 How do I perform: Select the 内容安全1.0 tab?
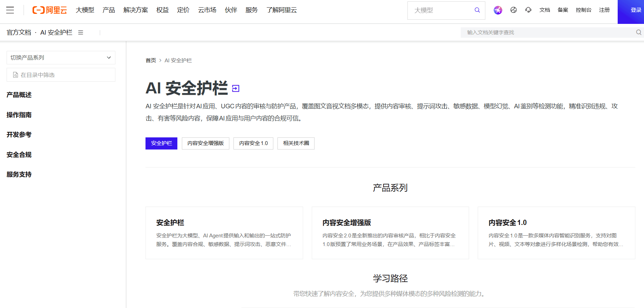click(253, 143)
